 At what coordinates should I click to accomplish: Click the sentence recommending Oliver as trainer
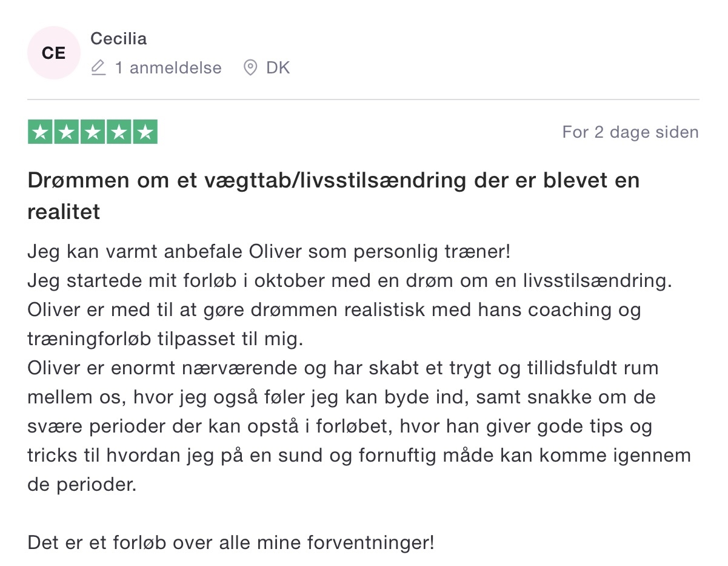click(x=269, y=252)
